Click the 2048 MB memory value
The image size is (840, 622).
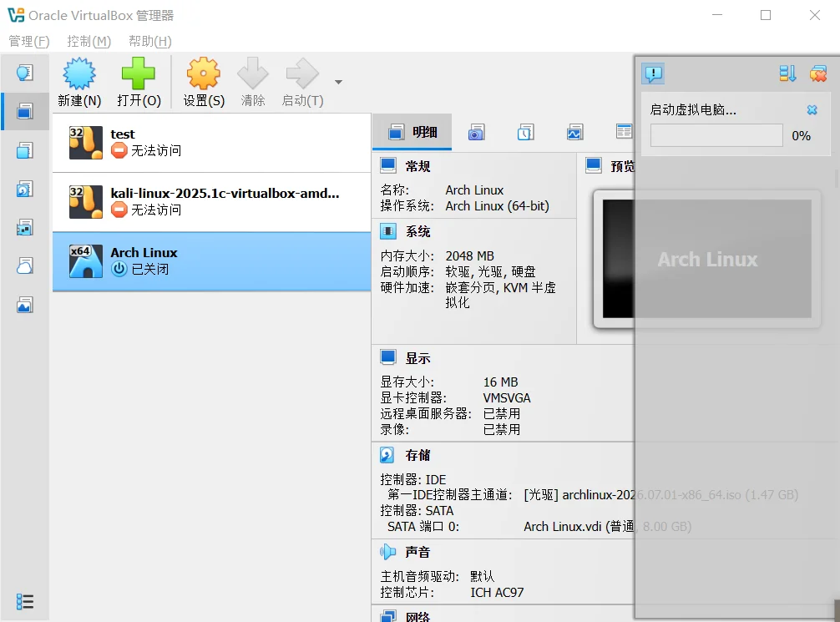[x=470, y=256]
